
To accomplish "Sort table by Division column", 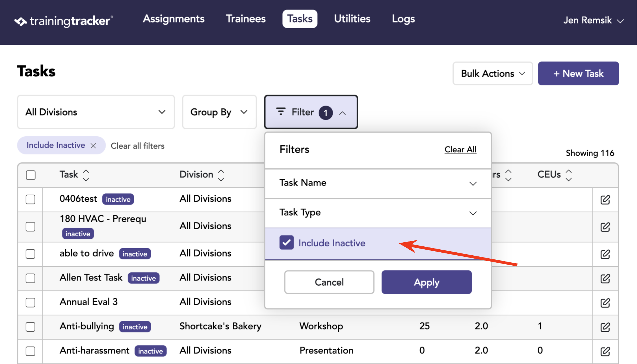I will click(x=221, y=175).
